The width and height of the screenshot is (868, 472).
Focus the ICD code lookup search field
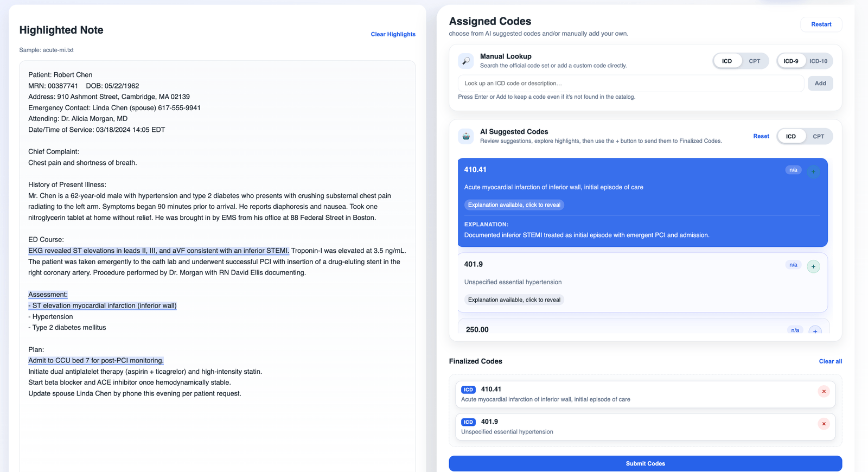[x=631, y=83]
